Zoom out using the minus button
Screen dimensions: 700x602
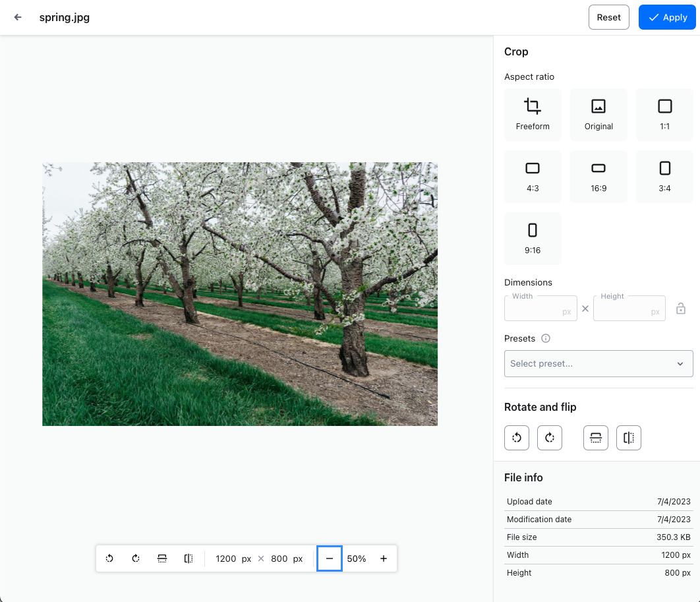pos(329,558)
